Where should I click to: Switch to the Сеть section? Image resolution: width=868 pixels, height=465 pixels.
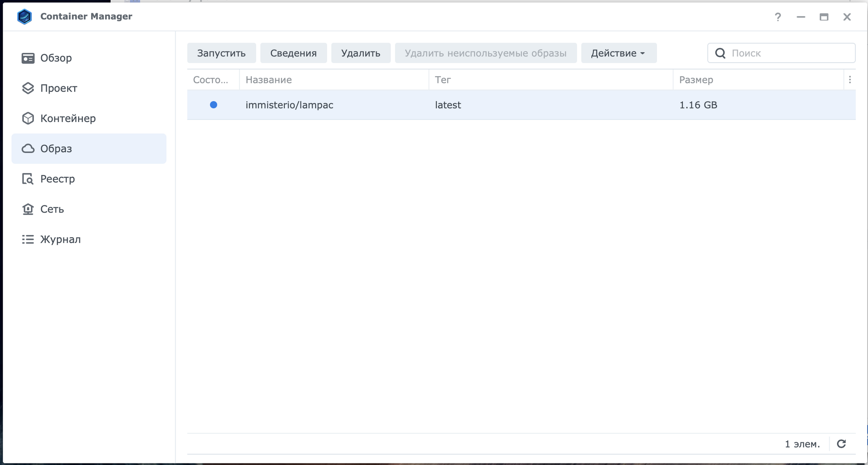pos(52,209)
